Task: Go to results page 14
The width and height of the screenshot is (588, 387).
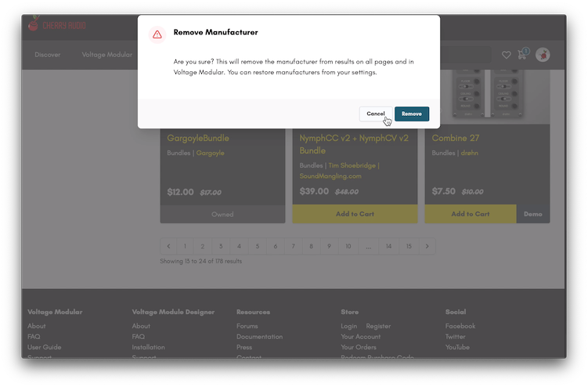Action: [388, 246]
